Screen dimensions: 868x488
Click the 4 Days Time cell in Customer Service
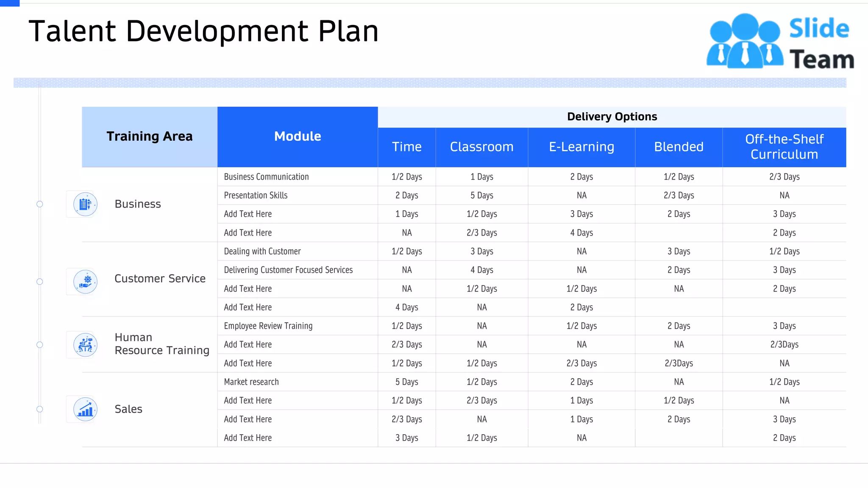[x=407, y=308]
